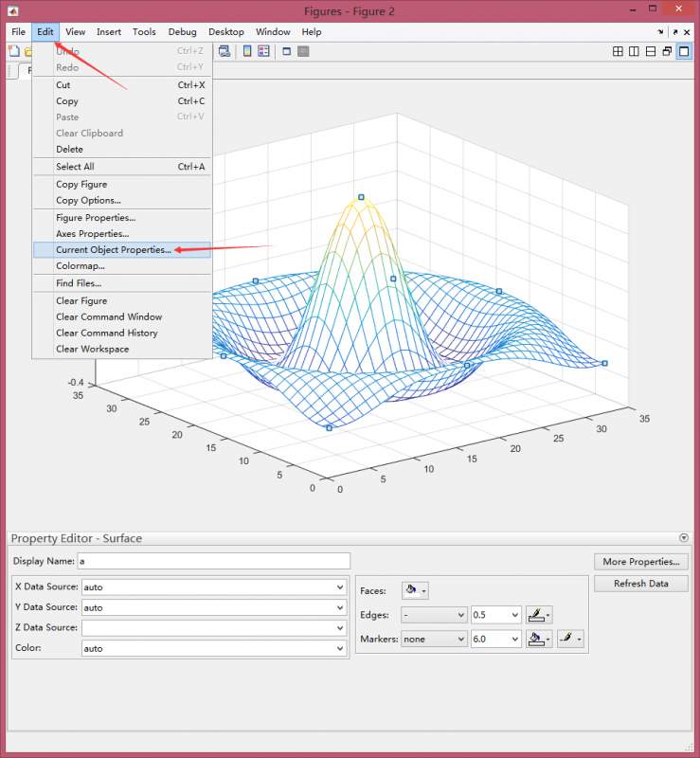Choose the left/right split layout icon
Image resolution: width=700 pixels, height=758 pixels.
(634, 51)
